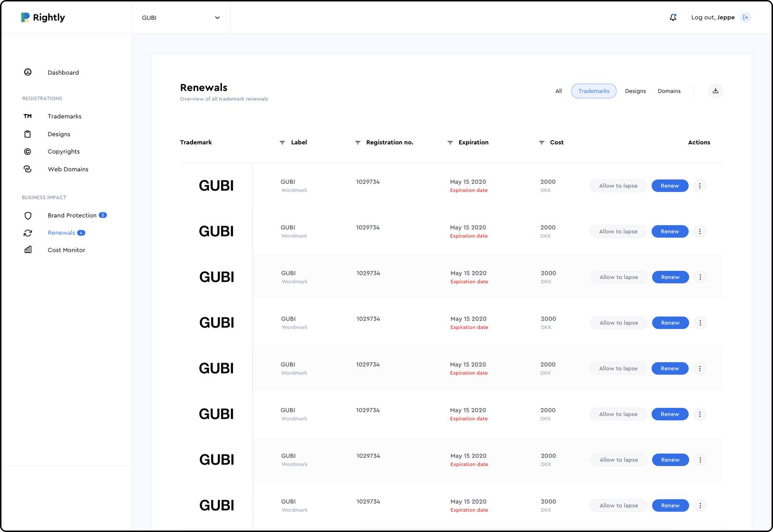Select the Trademarks filter tab
Viewport: 773px width, 532px height.
point(594,91)
